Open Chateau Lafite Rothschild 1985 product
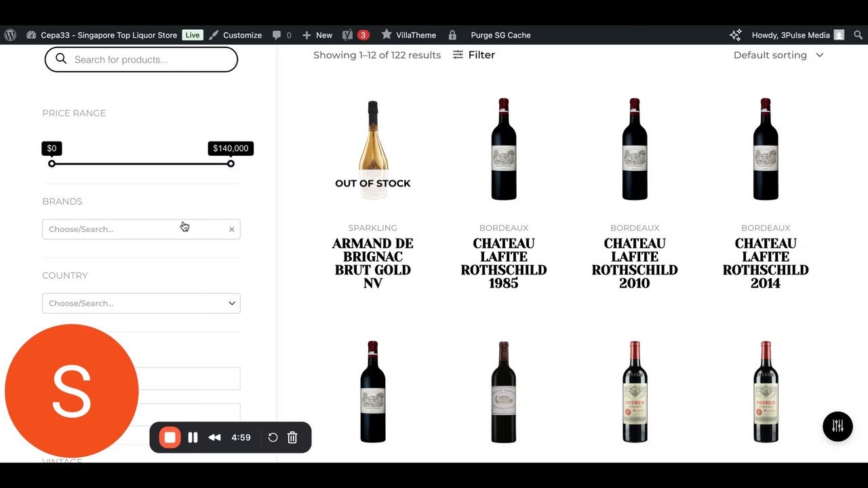 [x=503, y=263]
